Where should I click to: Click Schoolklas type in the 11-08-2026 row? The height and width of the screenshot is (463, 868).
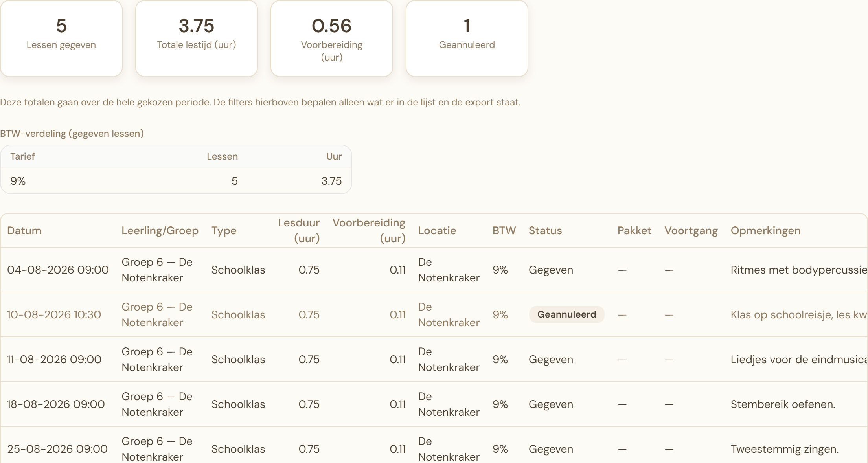tap(238, 360)
